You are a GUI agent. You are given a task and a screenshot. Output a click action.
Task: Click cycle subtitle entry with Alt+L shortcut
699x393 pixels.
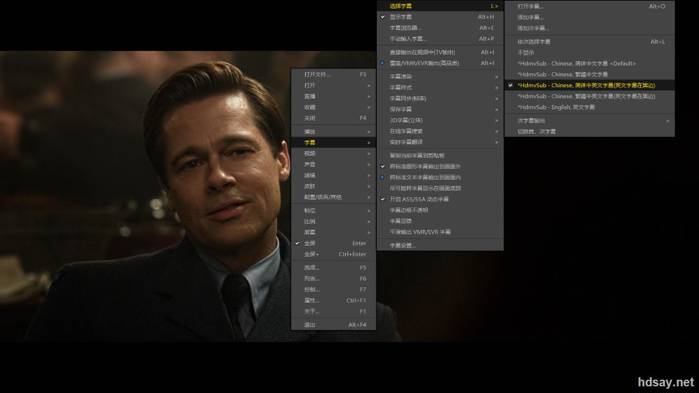point(589,42)
